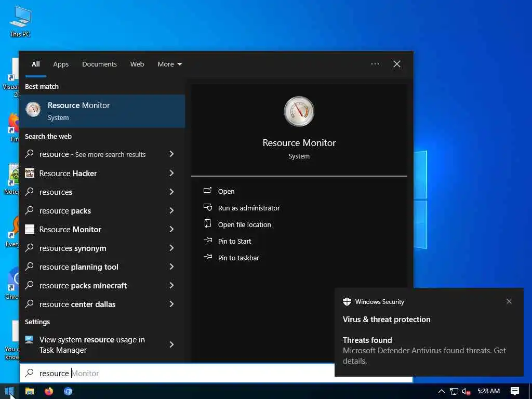Expand arrow for Resource Hacker result
532x399 pixels.
pyautogui.click(x=171, y=173)
